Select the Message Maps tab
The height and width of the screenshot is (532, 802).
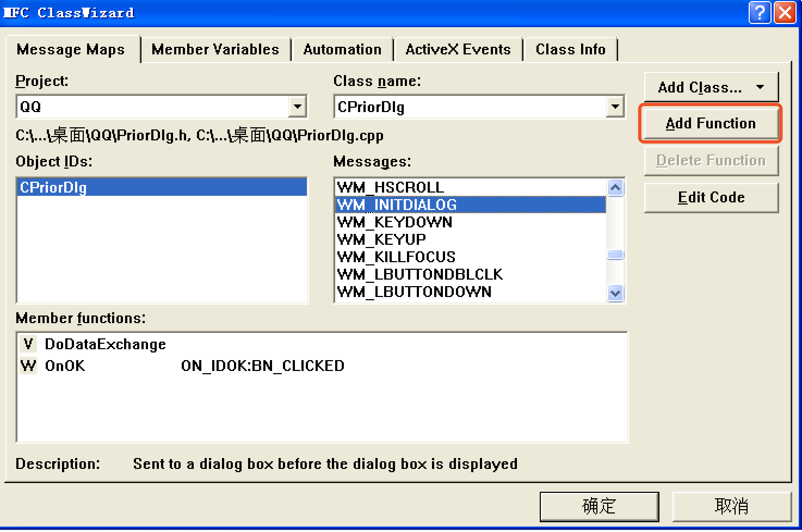[x=71, y=49]
